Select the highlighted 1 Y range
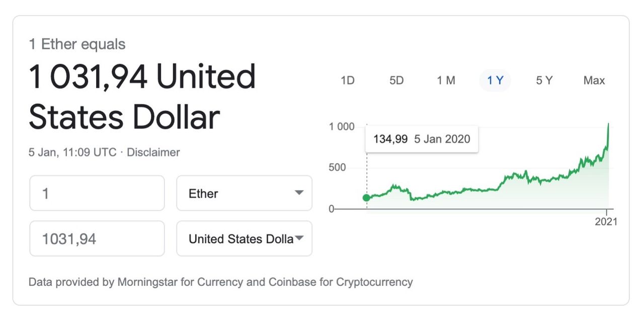 click(x=495, y=81)
